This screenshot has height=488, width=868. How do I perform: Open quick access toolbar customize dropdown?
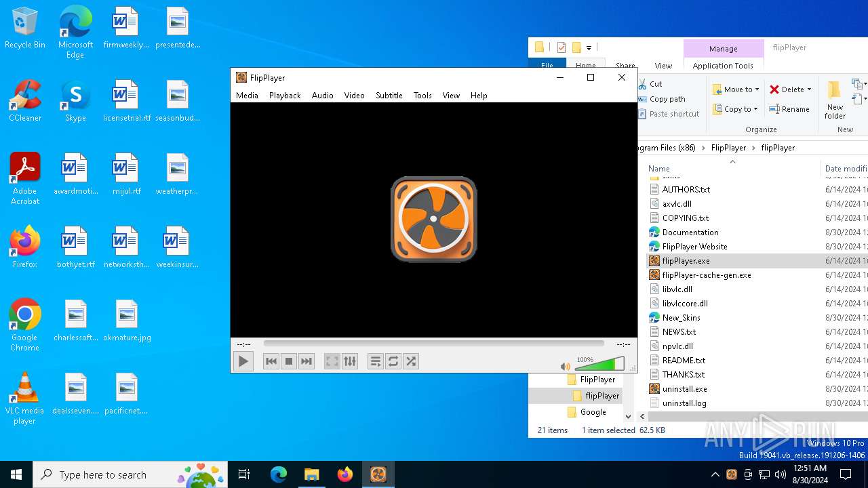[x=589, y=48]
